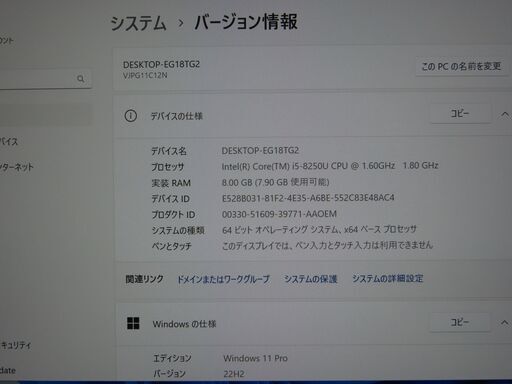
Task: Select the プロダクト ID value 00330-51609-39771-AAOEM
Action: [x=279, y=214]
